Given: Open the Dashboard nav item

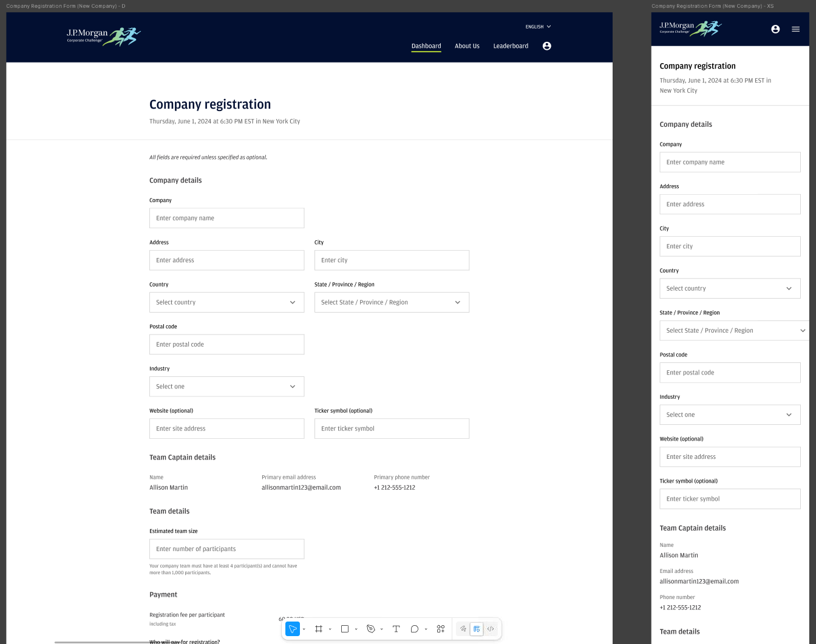Looking at the screenshot, I should 426,46.
